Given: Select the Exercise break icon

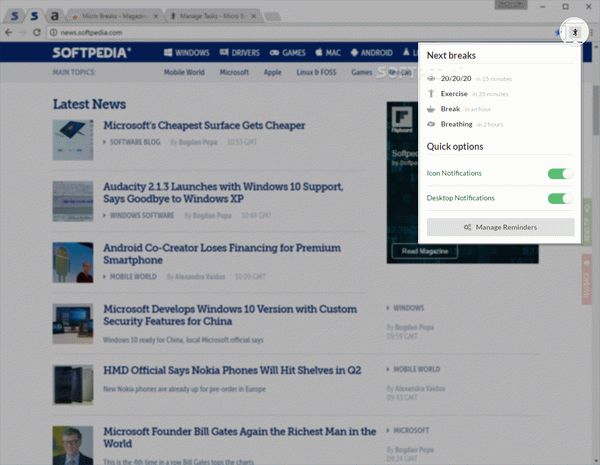Looking at the screenshot, I should coord(431,94).
